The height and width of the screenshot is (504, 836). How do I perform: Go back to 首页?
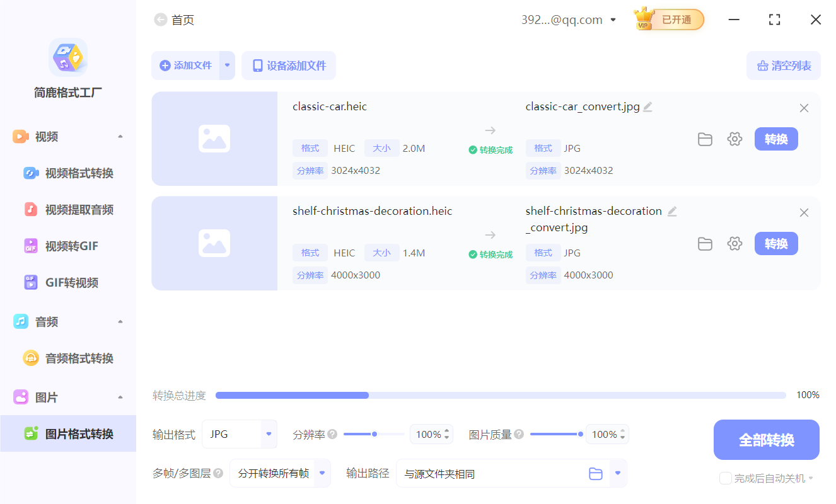pyautogui.click(x=174, y=20)
